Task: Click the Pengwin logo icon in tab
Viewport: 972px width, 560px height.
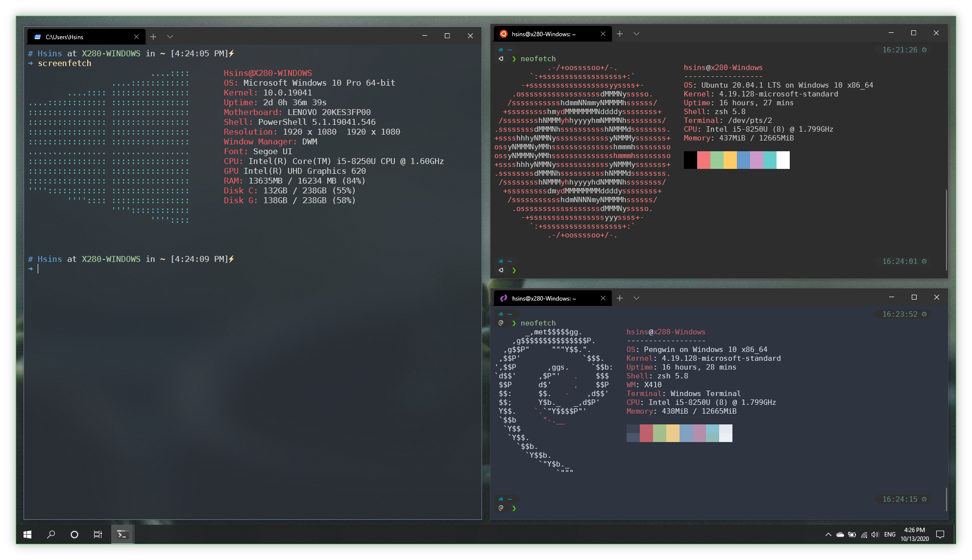Action: (x=503, y=298)
